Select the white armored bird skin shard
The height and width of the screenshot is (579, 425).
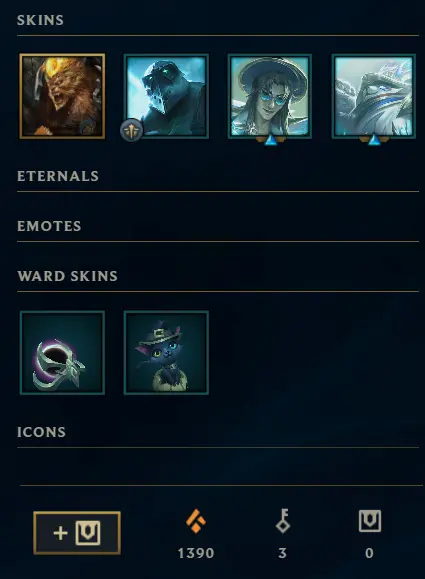click(374, 96)
